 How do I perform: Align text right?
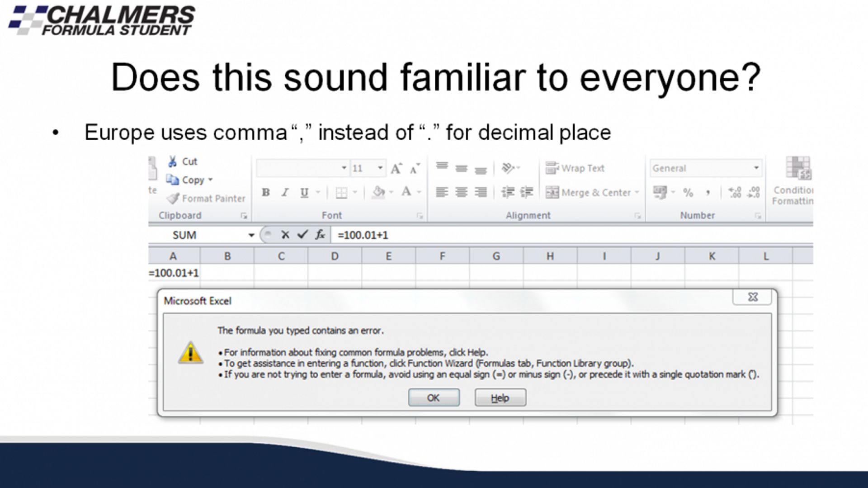click(481, 192)
